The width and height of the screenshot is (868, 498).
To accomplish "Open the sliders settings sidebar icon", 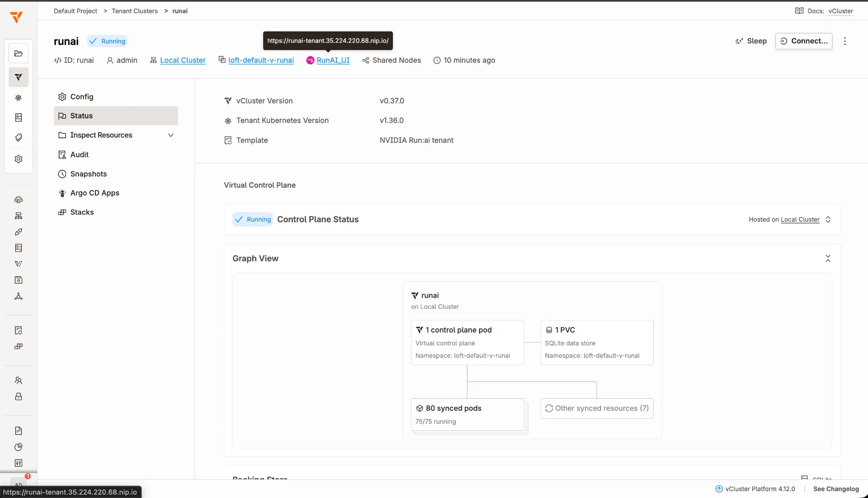I will pyautogui.click(x=18, y=463).
